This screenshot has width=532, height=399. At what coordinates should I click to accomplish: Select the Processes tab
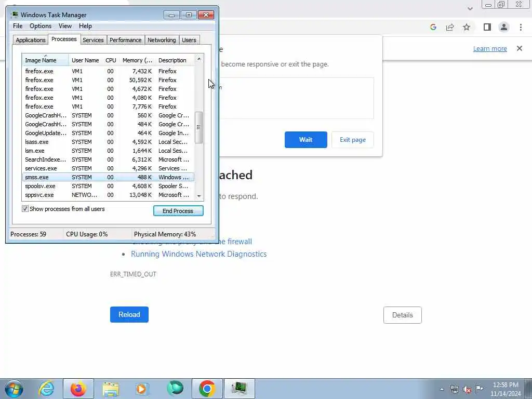point(64,39)
